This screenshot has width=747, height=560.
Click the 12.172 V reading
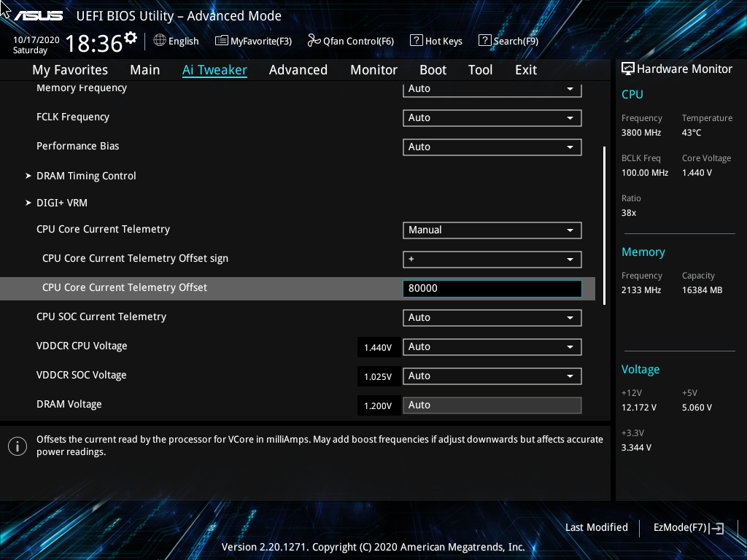tap(639, 408)
